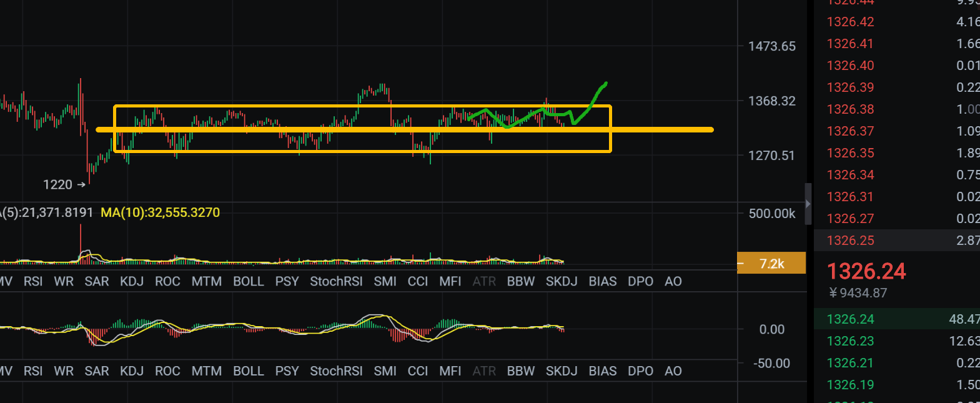Viewport: 980px width, 403px height.
Task: Select MTM in the upper indicator row
Action: (x=207, y=281)
